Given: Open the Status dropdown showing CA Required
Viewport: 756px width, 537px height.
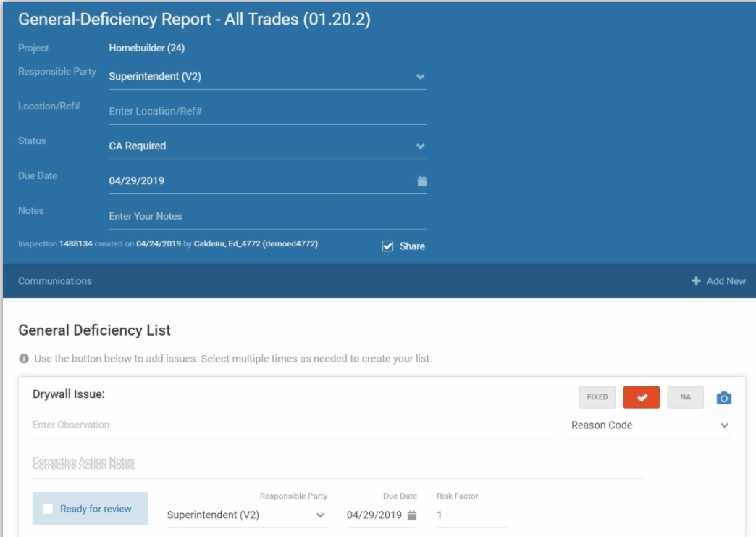Looking at the screenshot, I should pos(420,146).
